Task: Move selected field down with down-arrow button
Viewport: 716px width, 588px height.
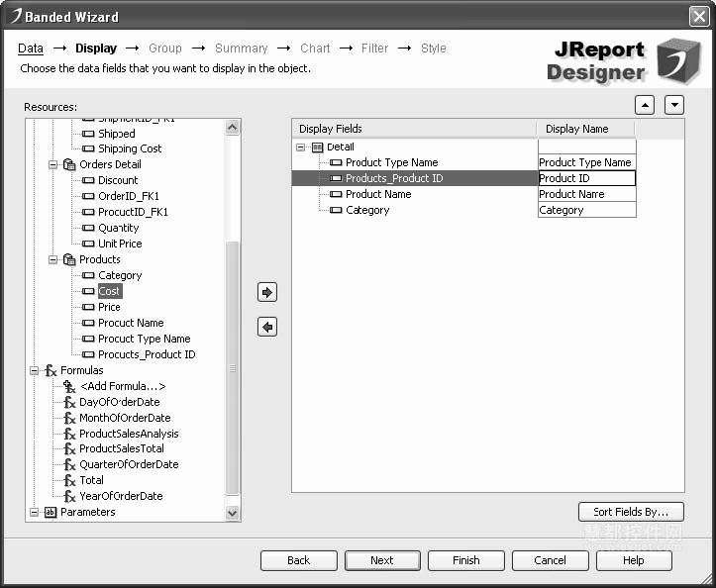Action: [x=674, y=105]
